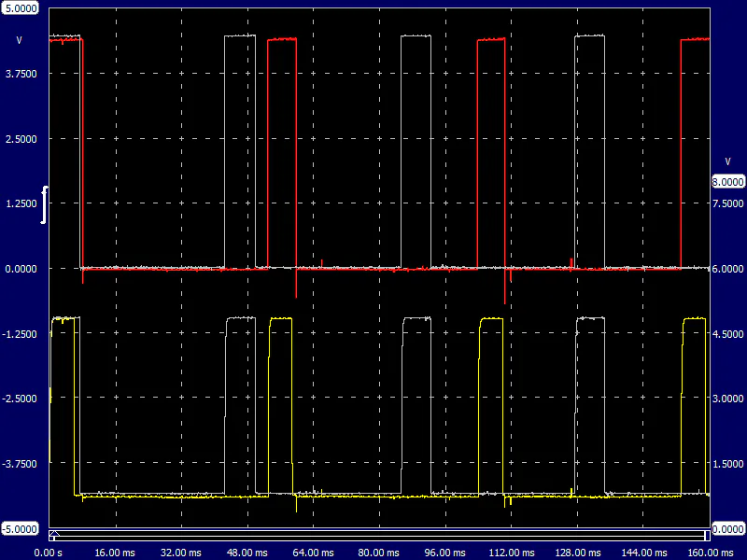The width and height of the screenshot is (747, 560).
Task: Click the -5.0000 lower range box on left axis
Action: pyautogui.click(x=21, y=528)
